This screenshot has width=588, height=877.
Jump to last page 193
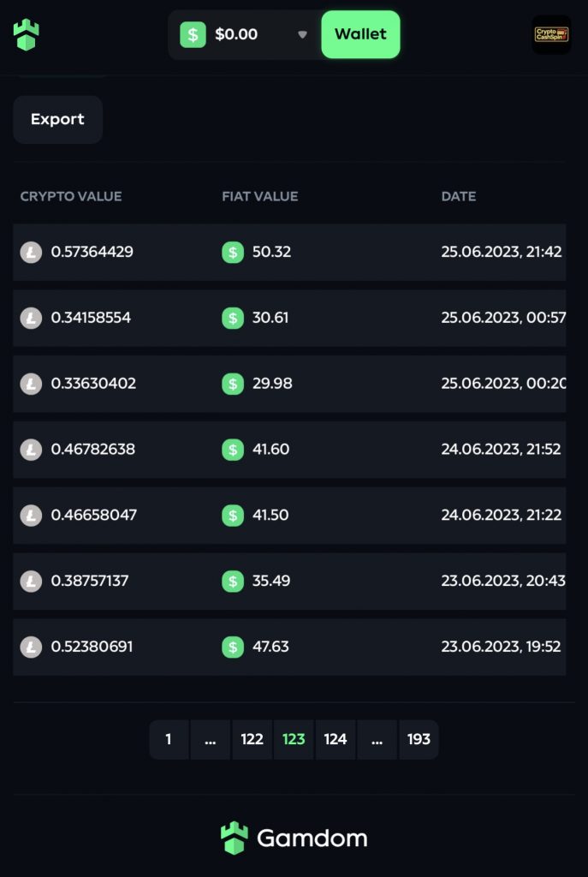pos(419,739)
